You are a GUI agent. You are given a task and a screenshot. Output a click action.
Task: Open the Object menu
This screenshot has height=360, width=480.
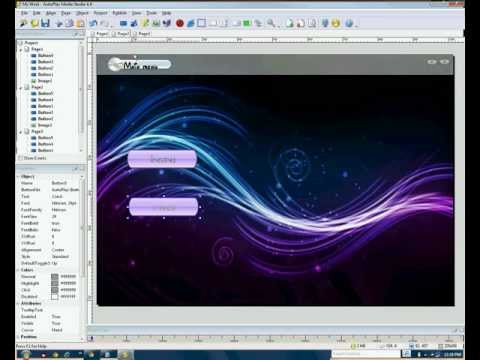(83, 13)
